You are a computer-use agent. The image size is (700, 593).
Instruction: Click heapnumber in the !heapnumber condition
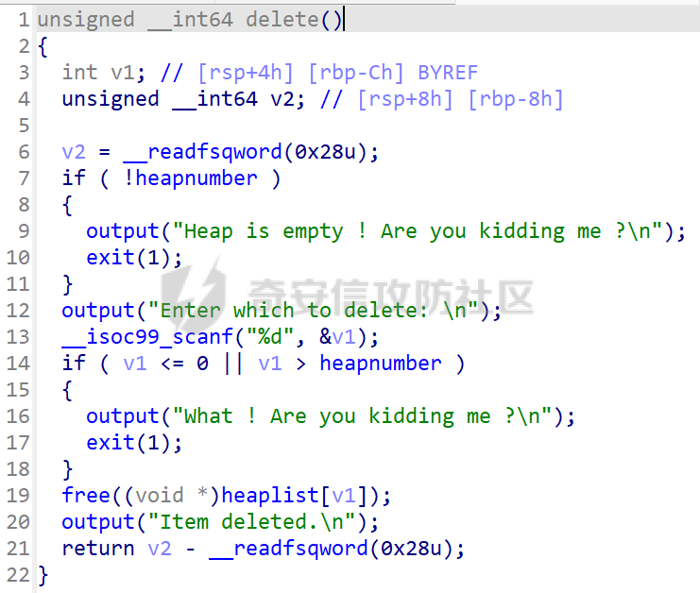click(x=196, y=178)
